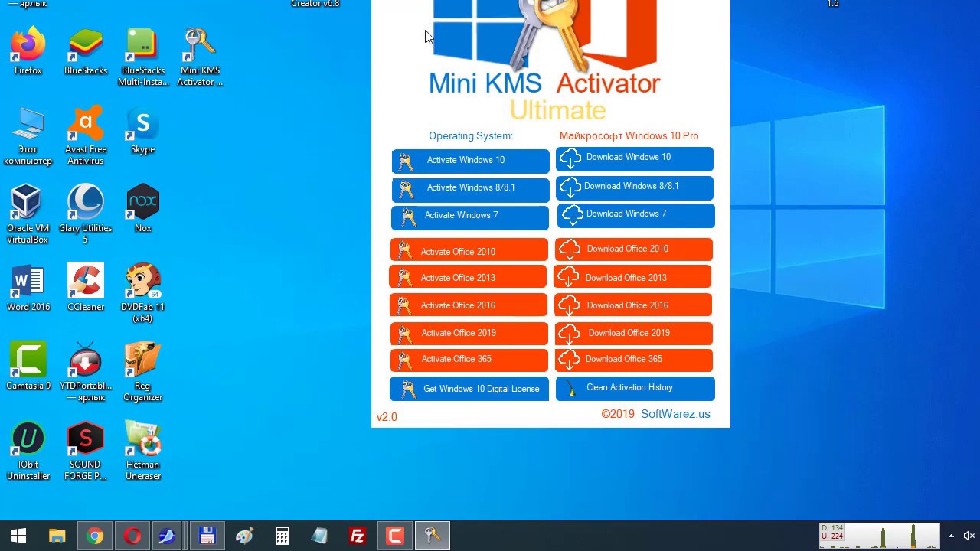
Task: Get Windows 10 Digital License
Action: [469, 389]
